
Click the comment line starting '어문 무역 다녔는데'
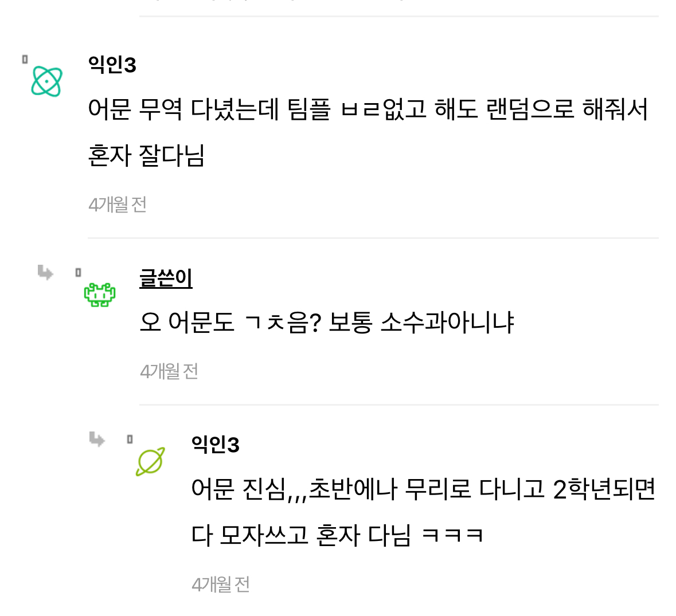(368, 109)
